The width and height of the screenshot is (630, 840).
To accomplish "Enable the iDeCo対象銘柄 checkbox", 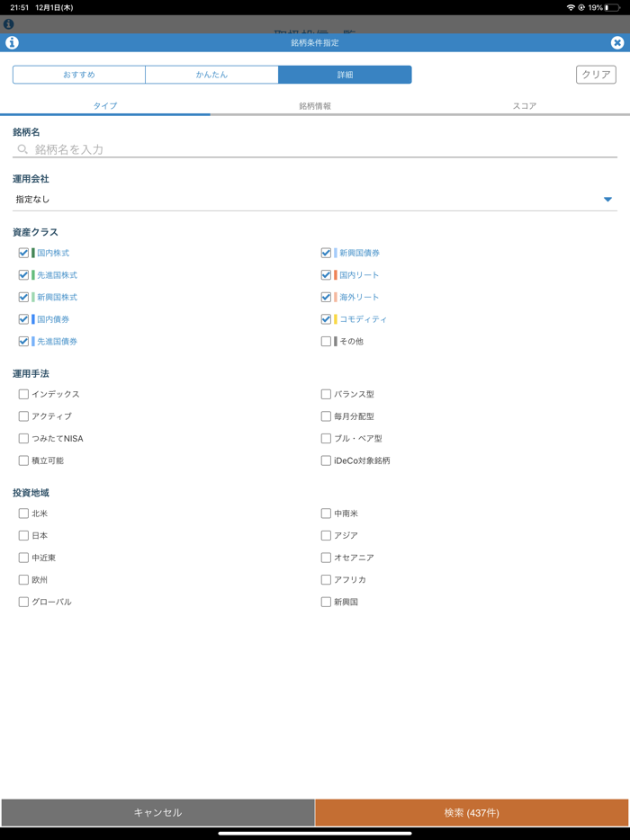I will pos(326,460).
